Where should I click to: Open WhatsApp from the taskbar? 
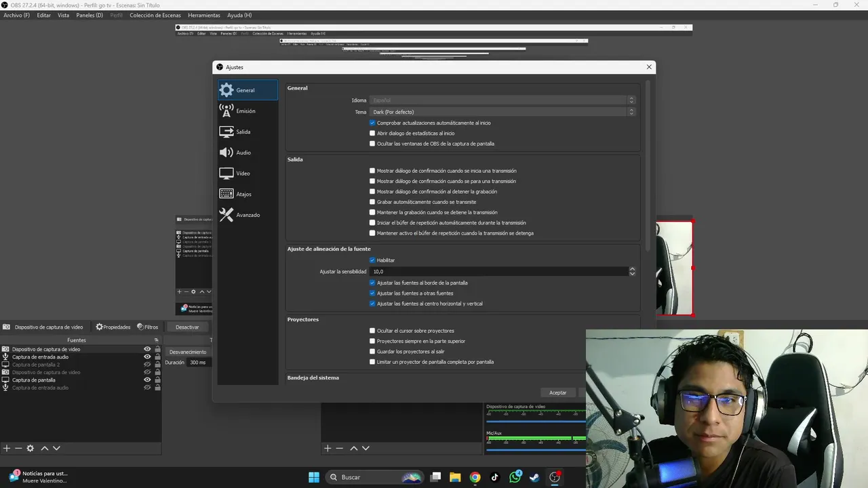(x=515, y=477)
